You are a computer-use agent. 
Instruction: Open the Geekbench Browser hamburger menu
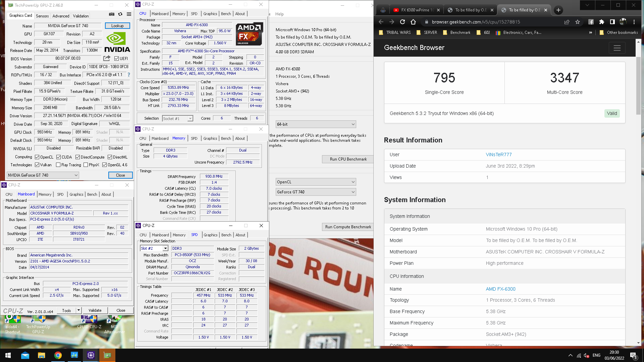point(617,48)
